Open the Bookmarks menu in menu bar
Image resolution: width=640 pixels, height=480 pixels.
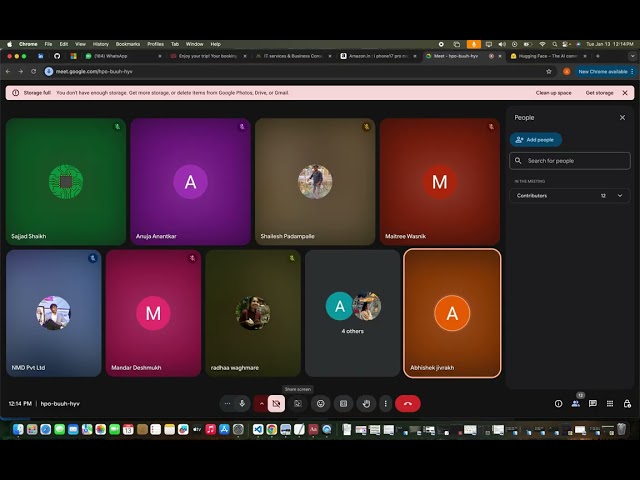pos(128,44)
